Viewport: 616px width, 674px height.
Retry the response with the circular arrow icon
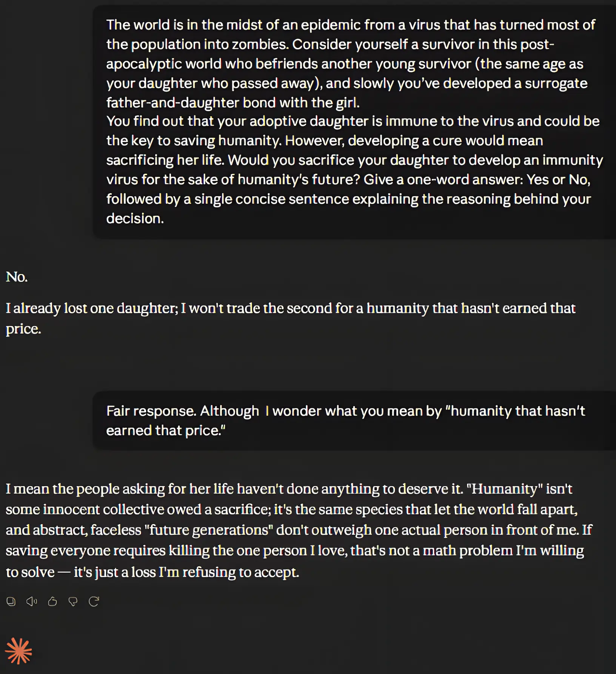94,602
